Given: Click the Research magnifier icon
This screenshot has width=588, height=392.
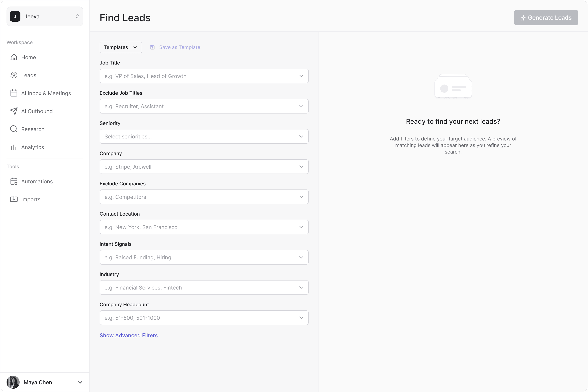Looking at the screenshot, I should click(x=14, y=129).
